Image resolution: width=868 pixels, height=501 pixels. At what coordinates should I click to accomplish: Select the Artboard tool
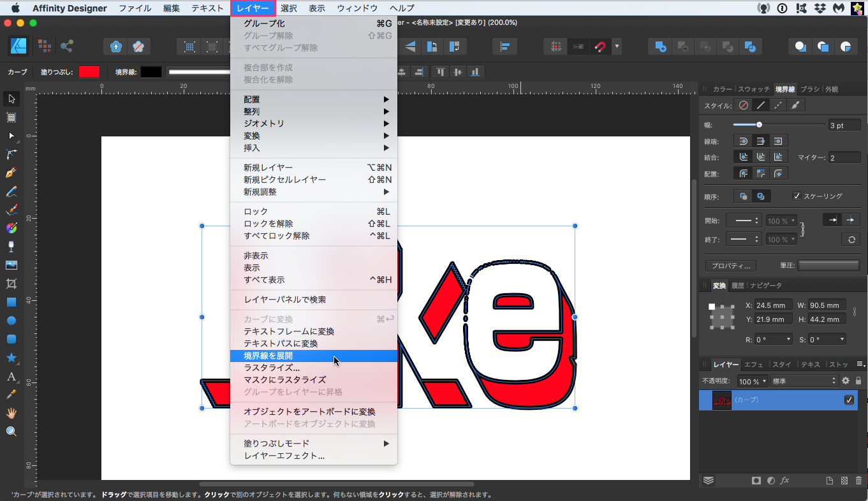(11, 117)
